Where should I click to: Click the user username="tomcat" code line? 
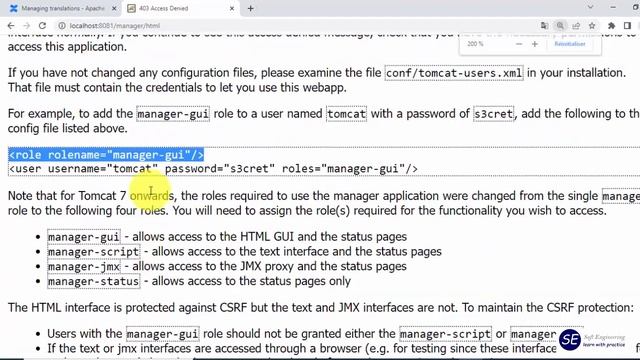(213, 169)
